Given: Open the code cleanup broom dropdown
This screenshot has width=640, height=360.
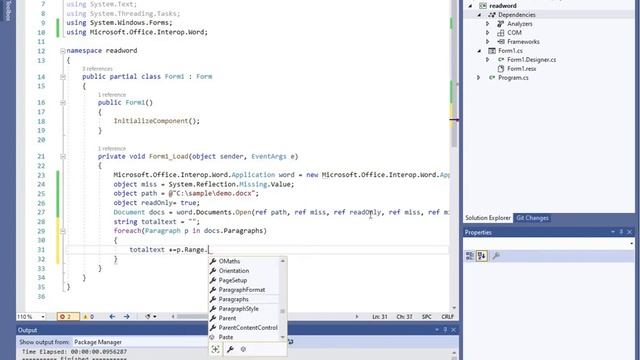Looking at the screenshot, I should tap(151, 317).
